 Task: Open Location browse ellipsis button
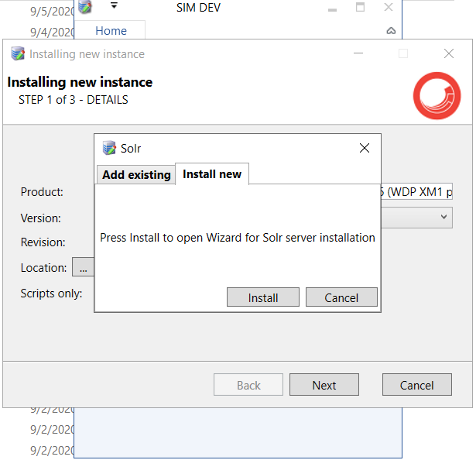tap(83, 267)
